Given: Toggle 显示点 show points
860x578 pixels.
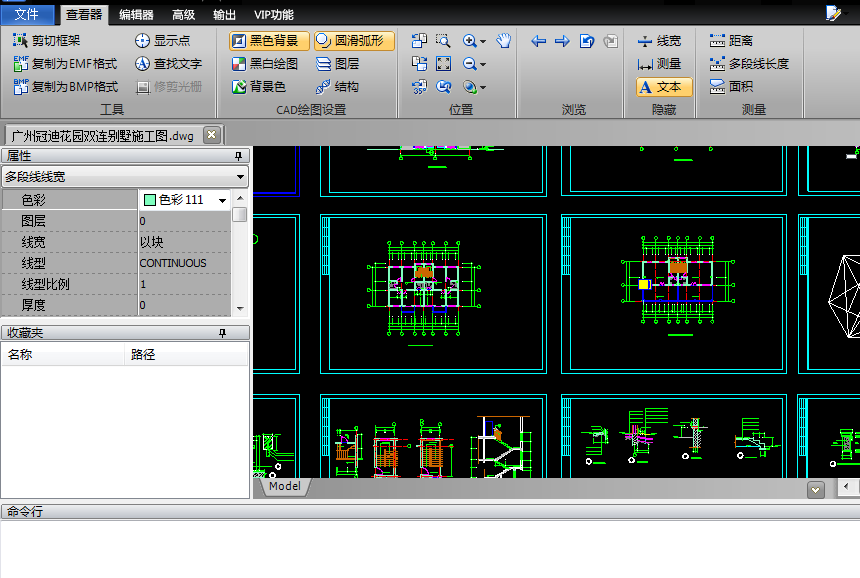Looking at the screenshot, I should [162, 41].
